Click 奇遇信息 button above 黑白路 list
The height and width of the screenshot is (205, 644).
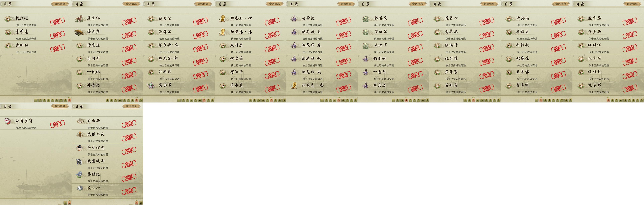click(131, 106)
